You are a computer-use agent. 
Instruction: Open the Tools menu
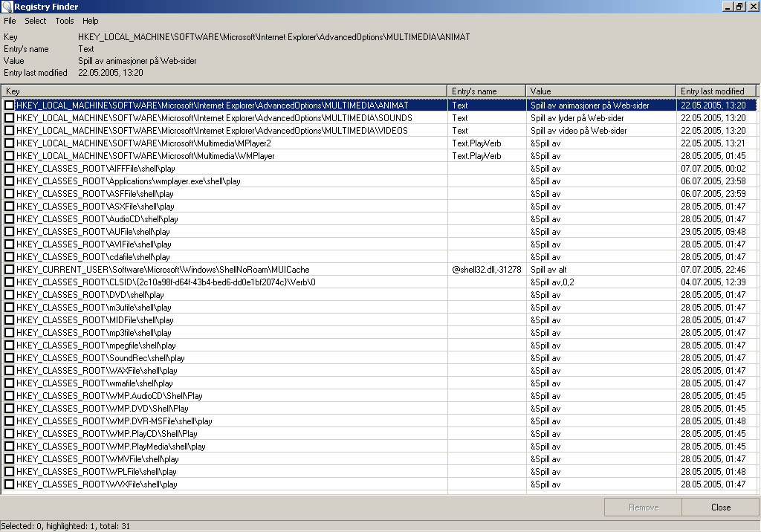[x=65, y=21]
